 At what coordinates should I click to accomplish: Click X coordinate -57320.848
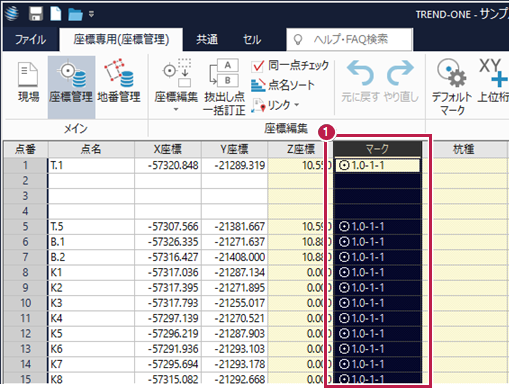coord(168,165)
